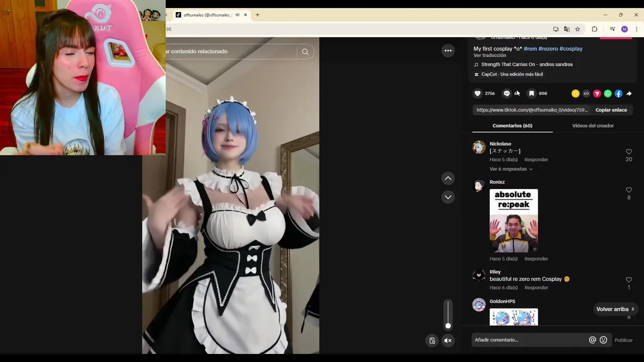Switch to the Comentarios (60) tab

point(512,126)
